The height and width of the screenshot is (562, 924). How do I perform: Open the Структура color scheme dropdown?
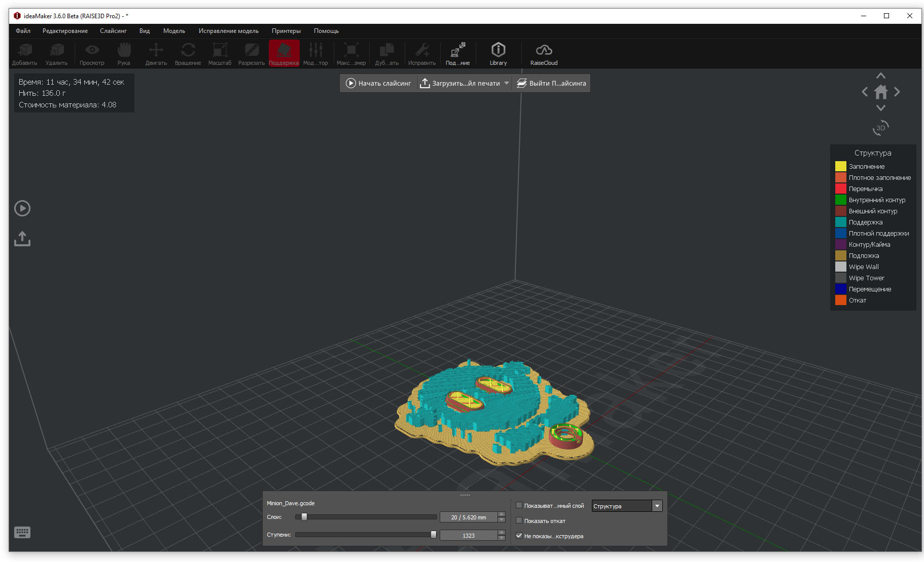click(627, 506)
